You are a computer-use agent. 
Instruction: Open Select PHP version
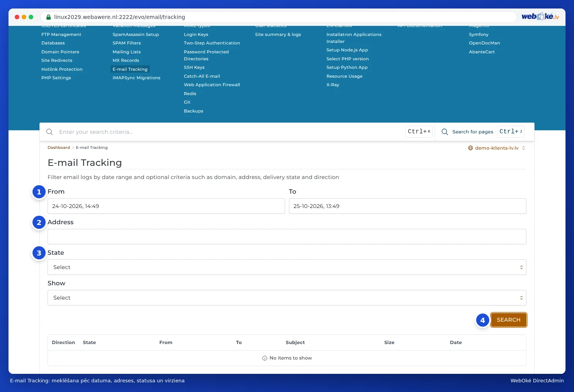pyautogui.click(x=347, y=59)
